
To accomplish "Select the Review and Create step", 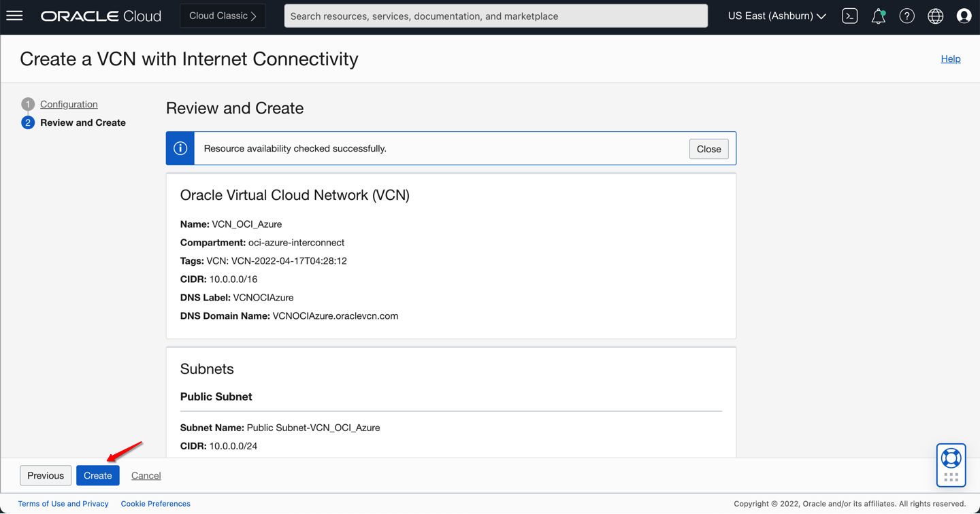I will 82,122.
